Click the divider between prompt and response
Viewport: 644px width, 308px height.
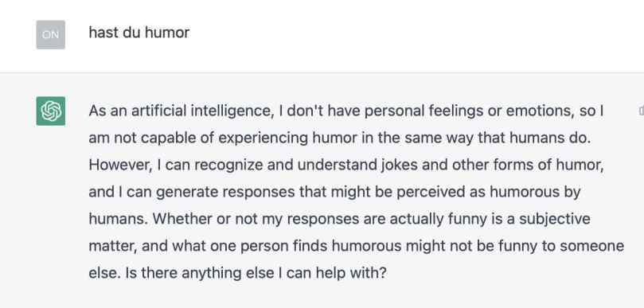322,72
